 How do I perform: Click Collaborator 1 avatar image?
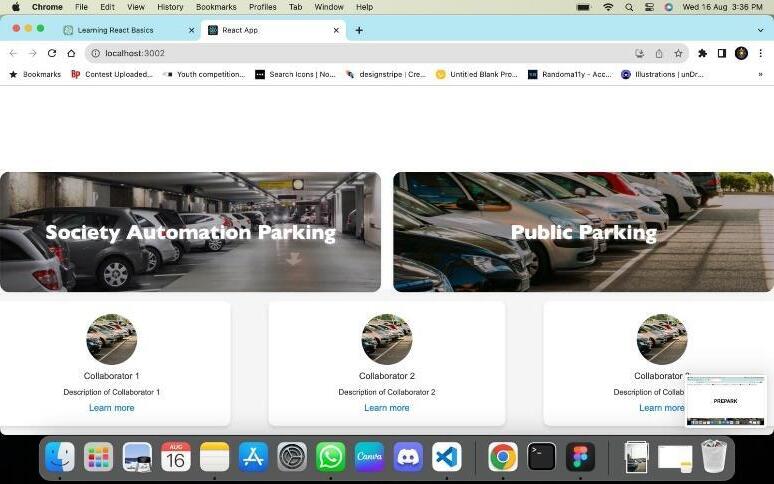[112, 339]
